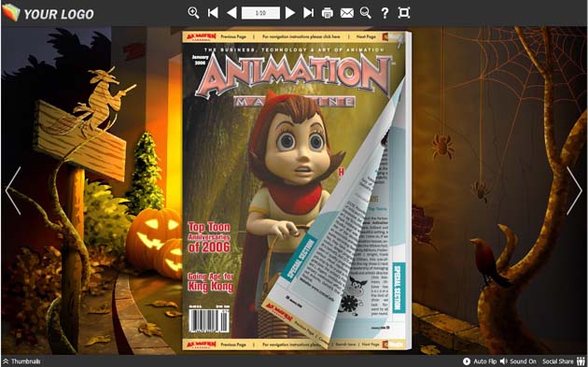Flip back with left side arrow

pos(13,191)
